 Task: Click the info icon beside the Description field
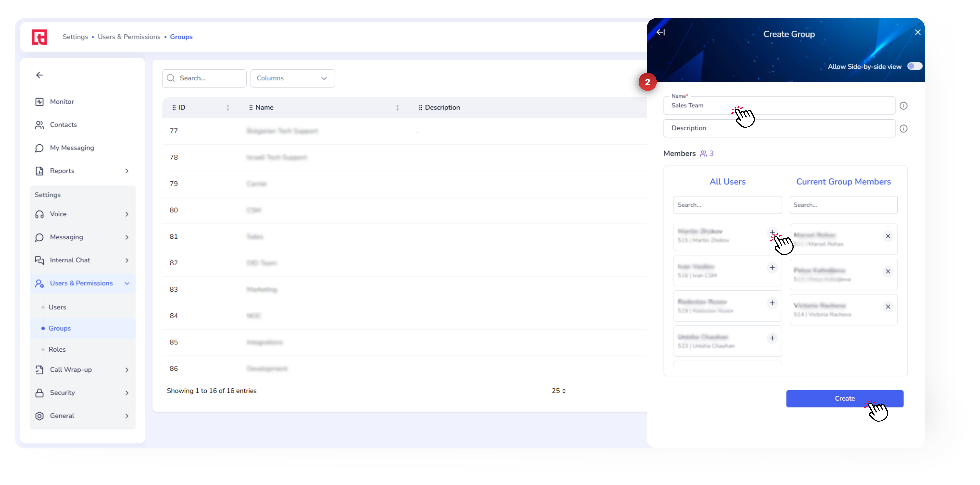point(903,129)
